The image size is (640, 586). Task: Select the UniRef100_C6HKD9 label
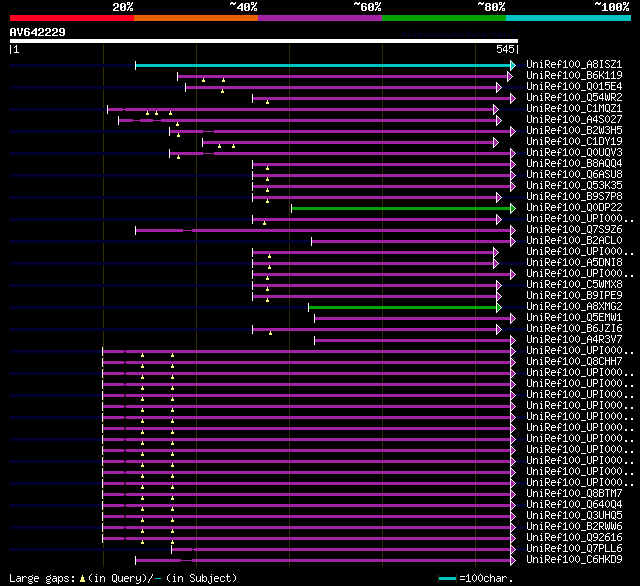click(574, 560)
